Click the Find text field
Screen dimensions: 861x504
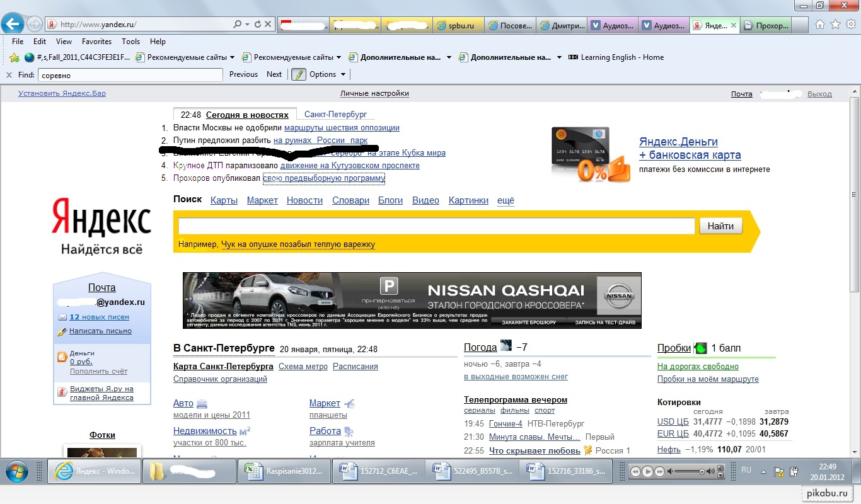tap(130, 75)
